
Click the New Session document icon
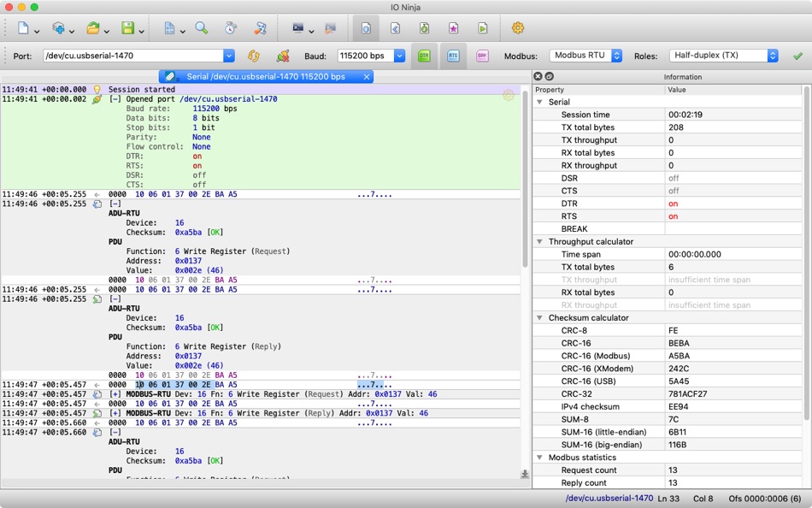click(23, 28)
